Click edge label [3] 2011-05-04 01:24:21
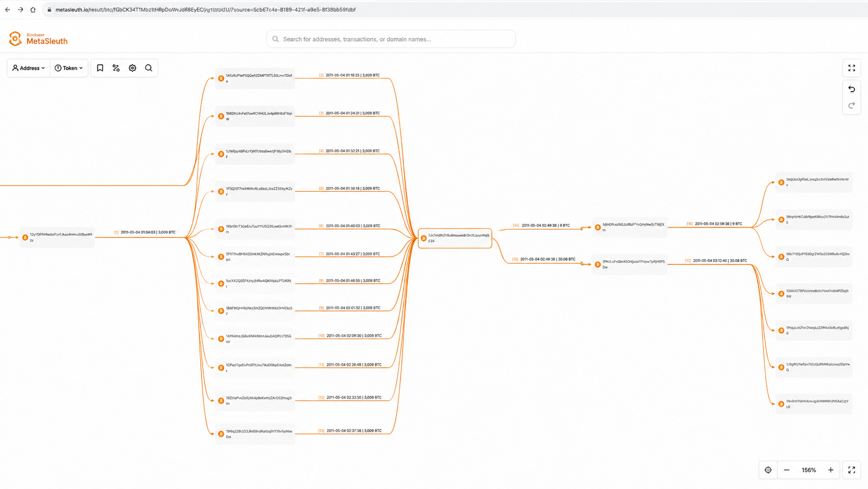This screenshot has height=489, width=868. [x=349, y=113]
